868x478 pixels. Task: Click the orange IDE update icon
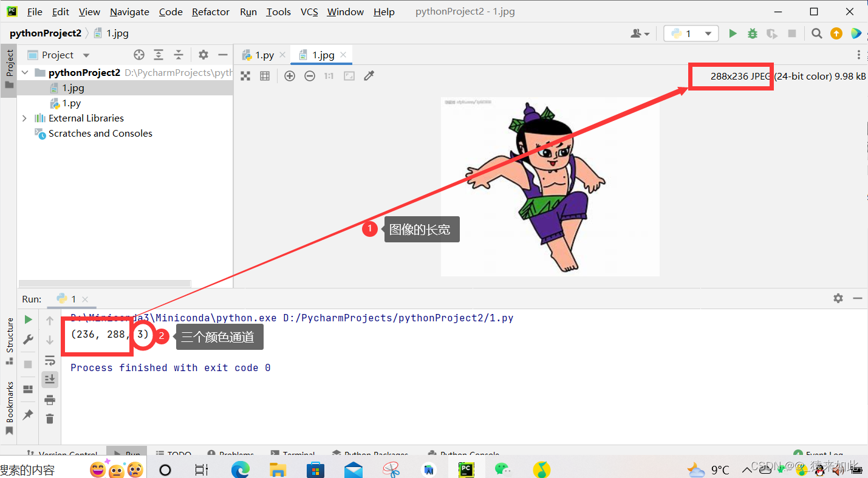[x=836, y=33]
